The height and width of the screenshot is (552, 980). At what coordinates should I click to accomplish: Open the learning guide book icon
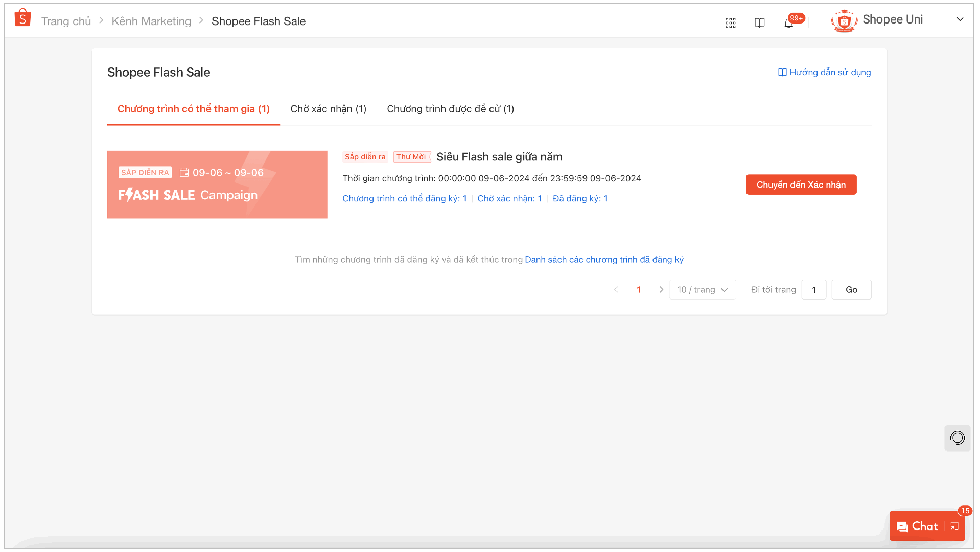(759, 22)
